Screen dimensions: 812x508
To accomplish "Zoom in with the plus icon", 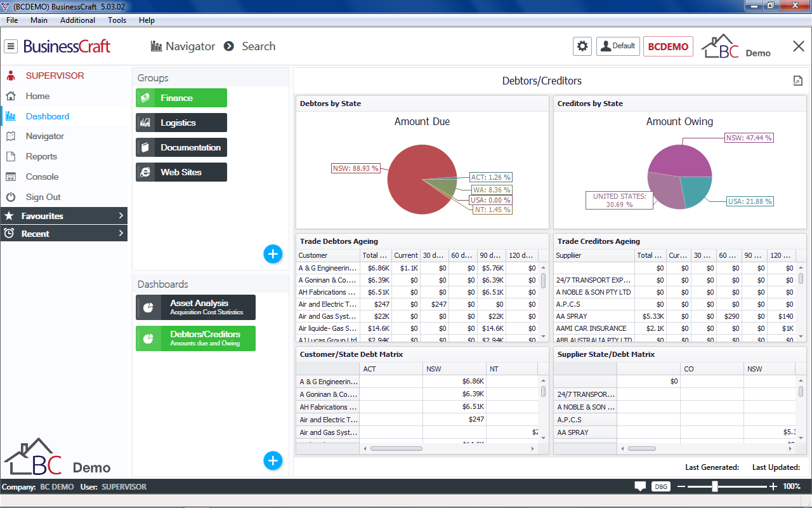I will tap(773, 486).
